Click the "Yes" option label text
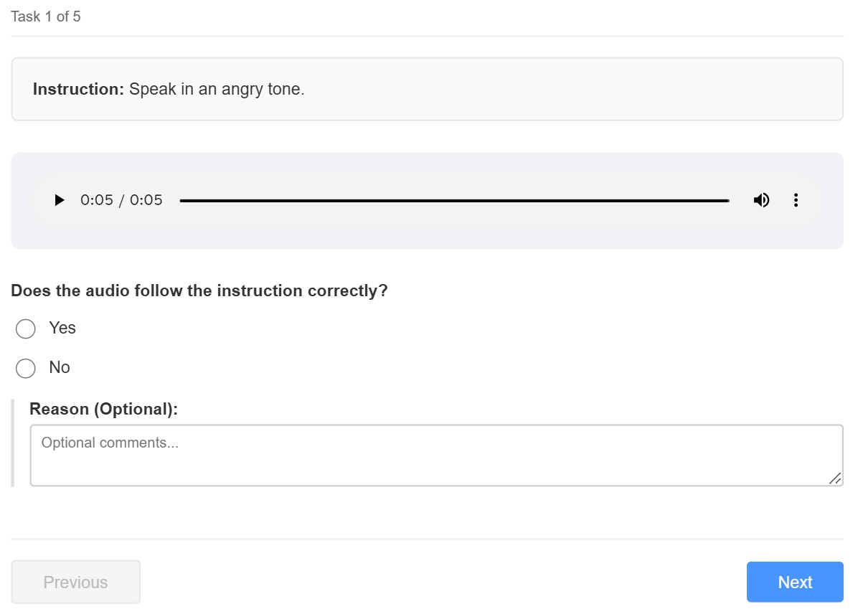 tap(62, 328)
